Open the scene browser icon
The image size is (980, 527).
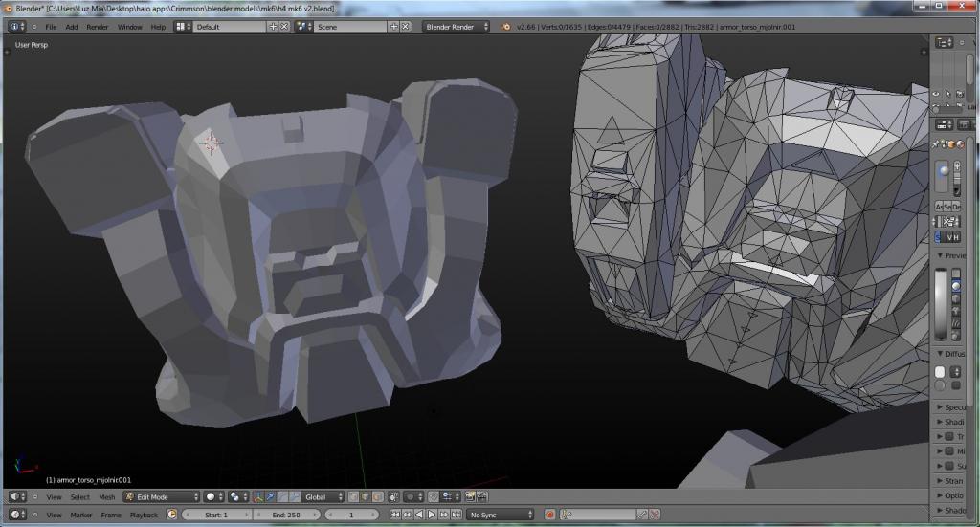point(303,27)
